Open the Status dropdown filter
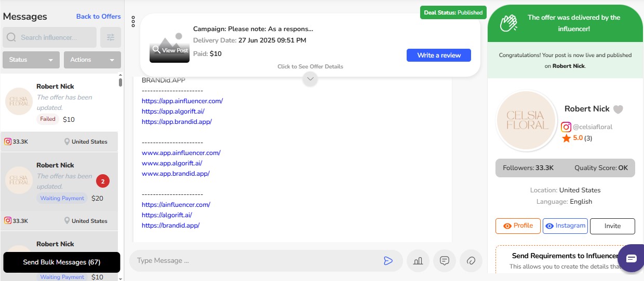The height and width of the screenshot is (281, 644). pyautogui.click(x=31, y=60)
